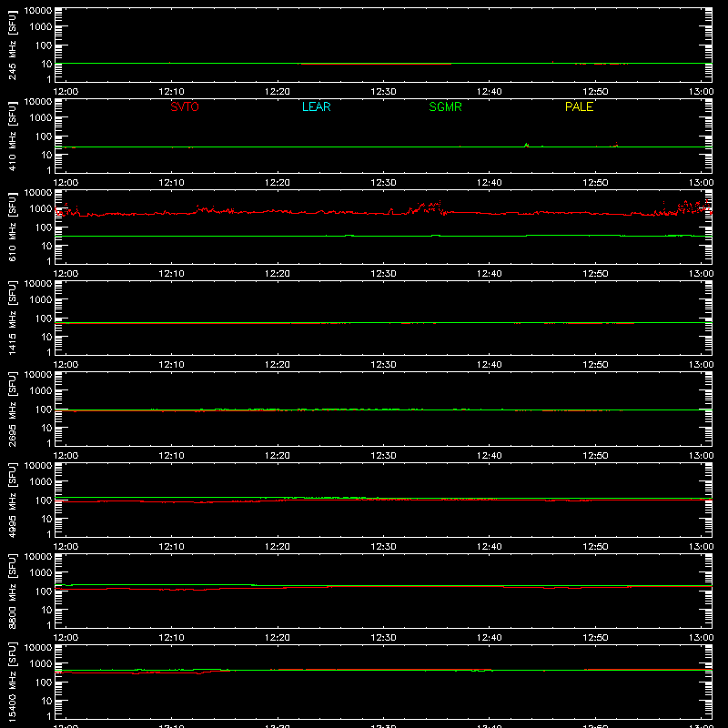Click the 1000 tick label of the 2695 MHz panel
Screen dimensions: 728x728
[x=41, y=391]
